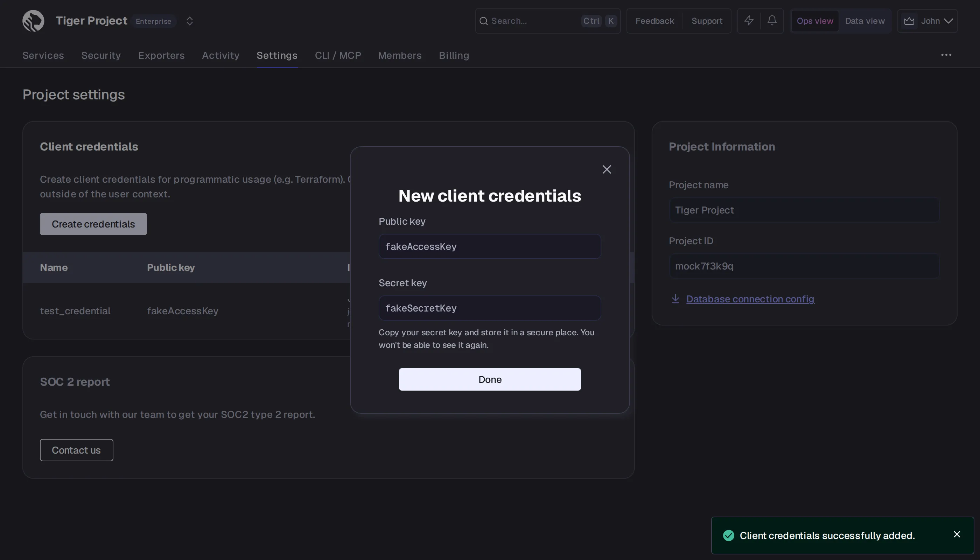The height and width of the screenshot is (560, 980).
Task: Click the Public key column header
Action: [171, 267]
